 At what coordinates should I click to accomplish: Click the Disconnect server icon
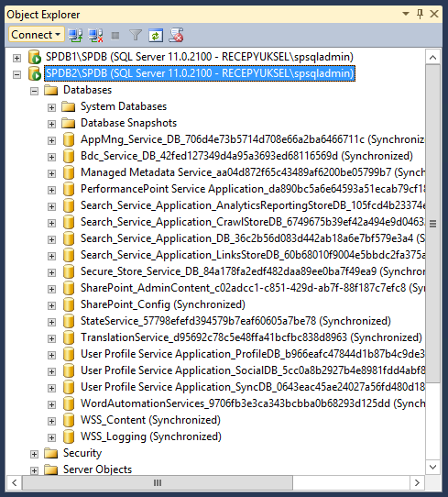tap(95, 35)
